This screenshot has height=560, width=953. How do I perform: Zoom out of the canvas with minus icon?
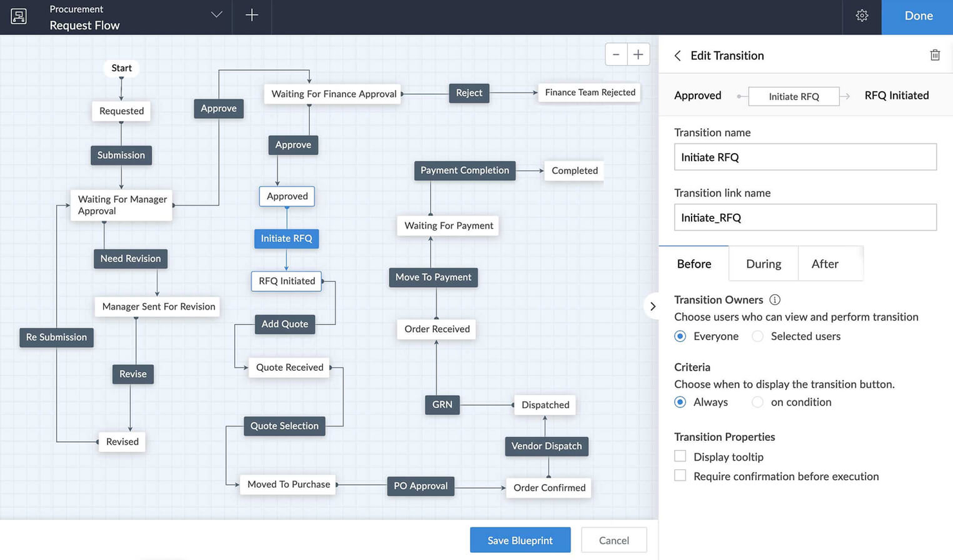[617, 54]
